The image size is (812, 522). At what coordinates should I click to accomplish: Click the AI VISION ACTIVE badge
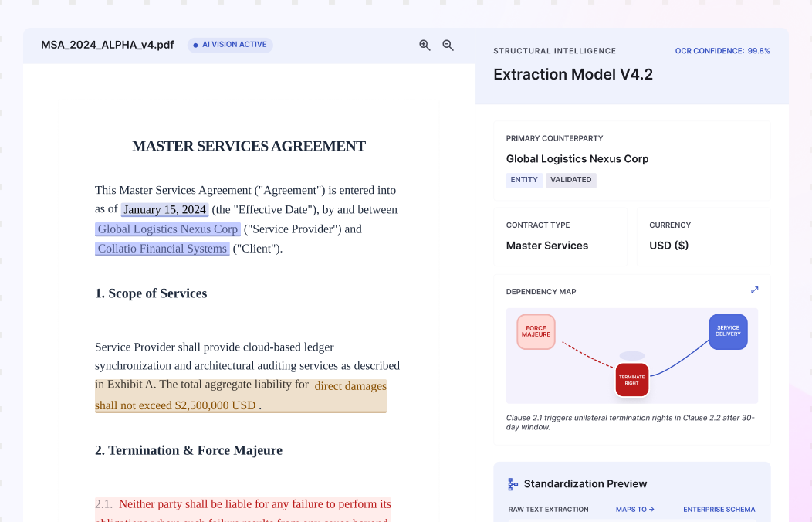click(230, 45)
